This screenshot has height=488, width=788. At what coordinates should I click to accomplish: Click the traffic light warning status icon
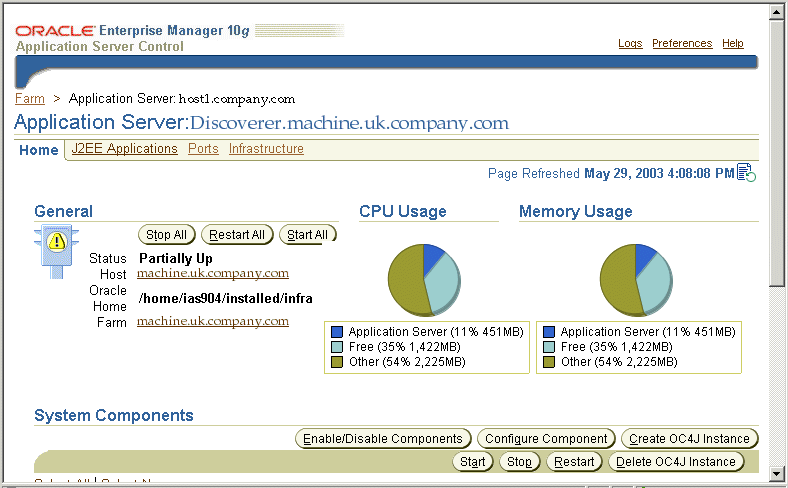[56, 251]
